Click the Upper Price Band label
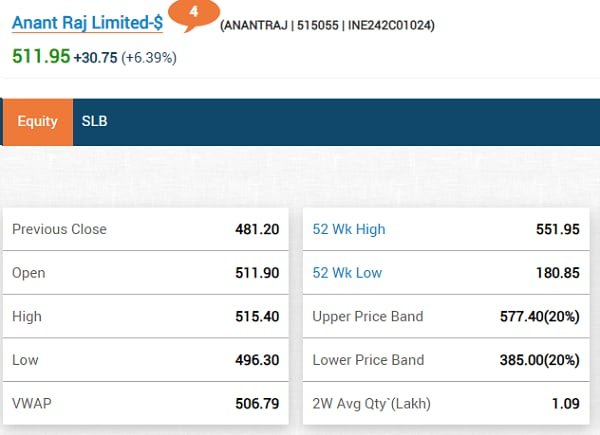 click(368, 316)
